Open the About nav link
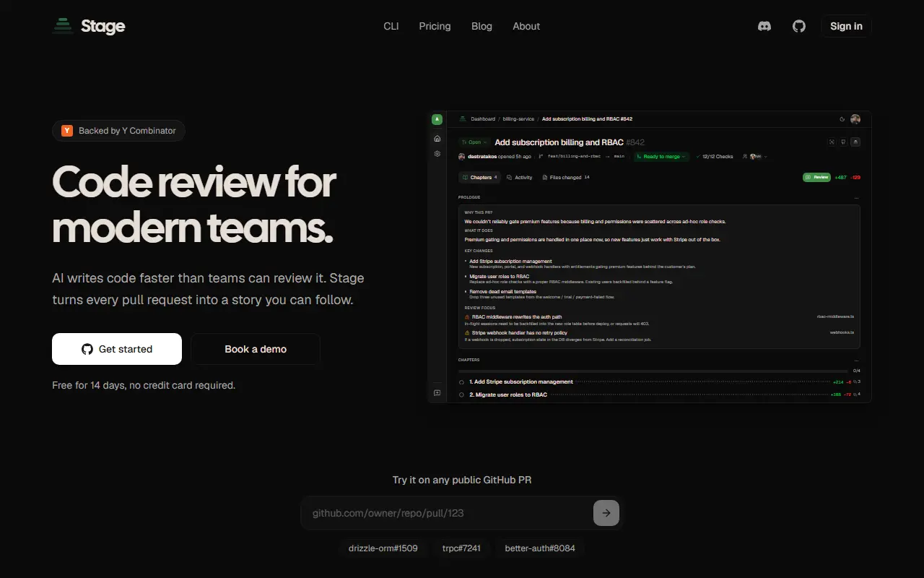 tap(526, 26)
